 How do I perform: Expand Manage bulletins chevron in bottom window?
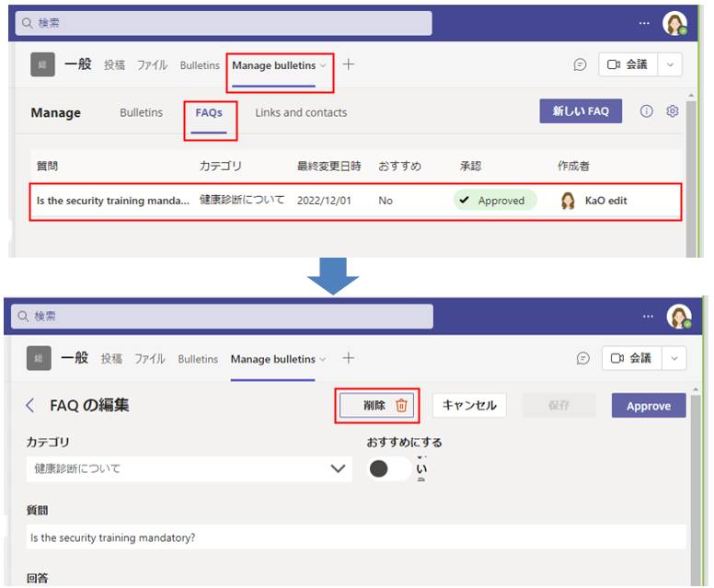[x=322, y=360]
